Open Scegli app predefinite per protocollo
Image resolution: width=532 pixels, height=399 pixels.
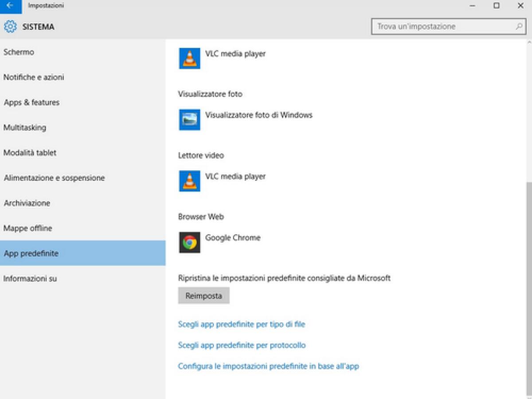tap(243, 345)
